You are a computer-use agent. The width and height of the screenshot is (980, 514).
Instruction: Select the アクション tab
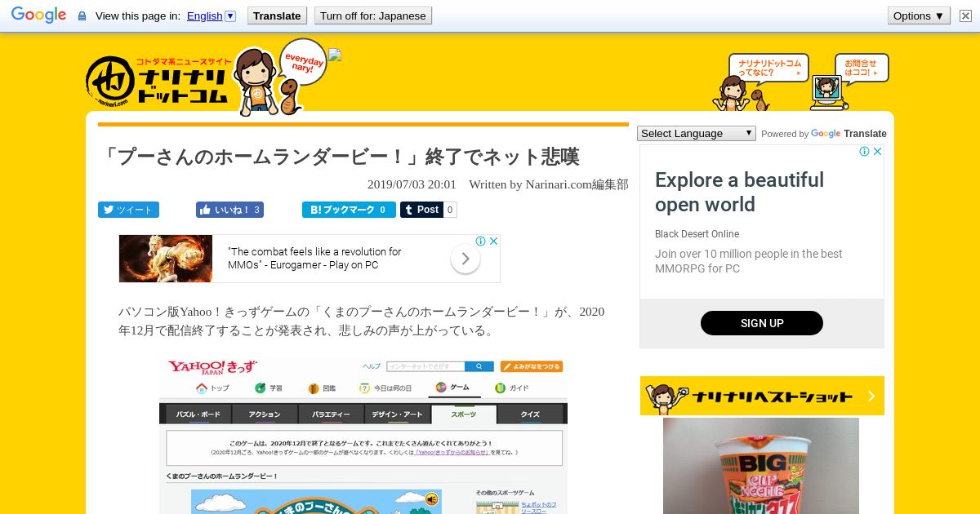(x=265, y=414)
